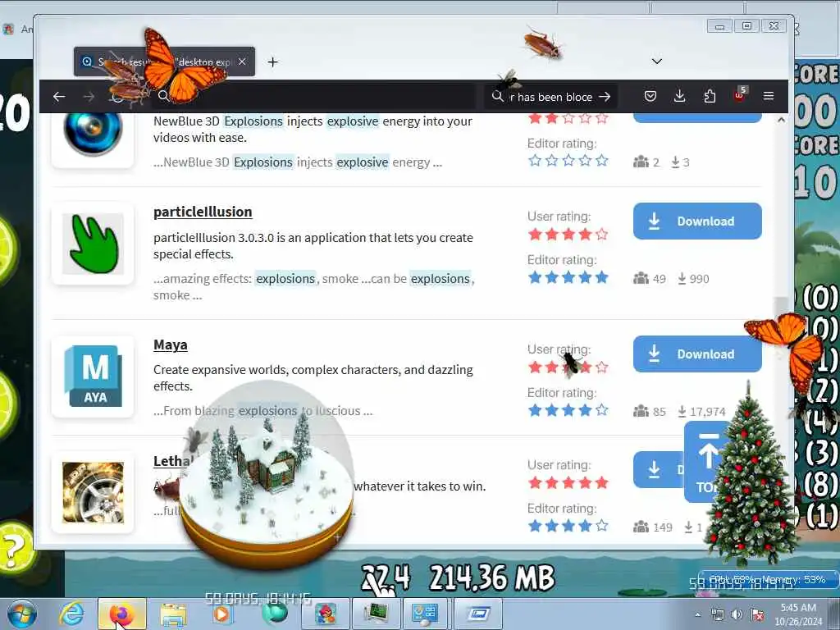This screenshot has width=840, height=630.
Task: Open the Firefox hamburger menu
Action: point(768,96)
